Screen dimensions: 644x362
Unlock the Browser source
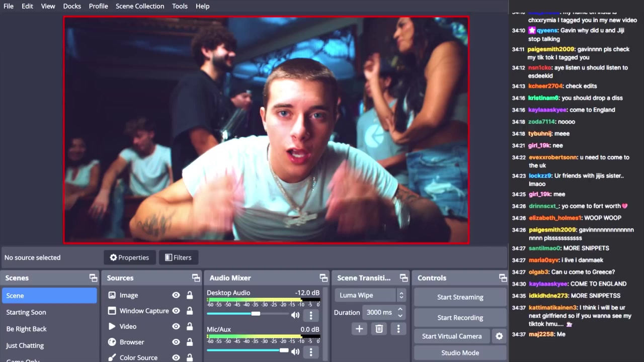190,342
